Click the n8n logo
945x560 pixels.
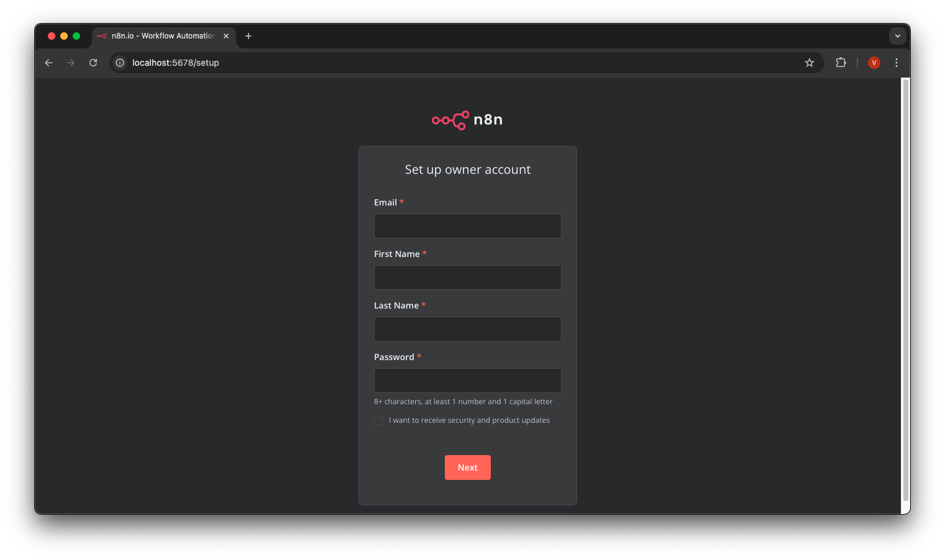(467, 120)
